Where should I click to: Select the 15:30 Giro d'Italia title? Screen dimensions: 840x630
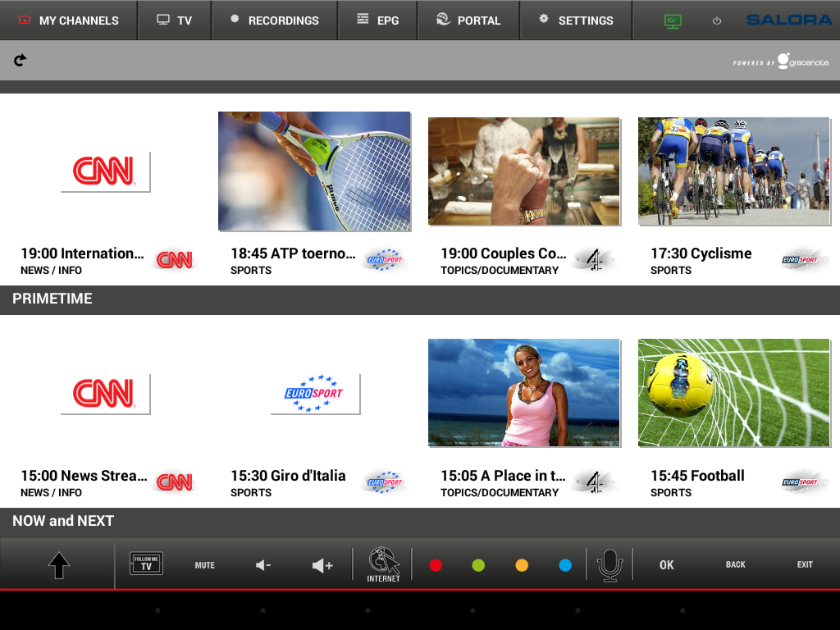(288, 476)
